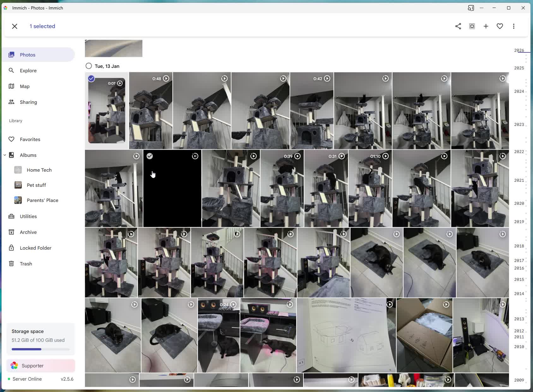Go to the Sharing section
This screenshot has width=533, height=392.
tap(28, 102)
